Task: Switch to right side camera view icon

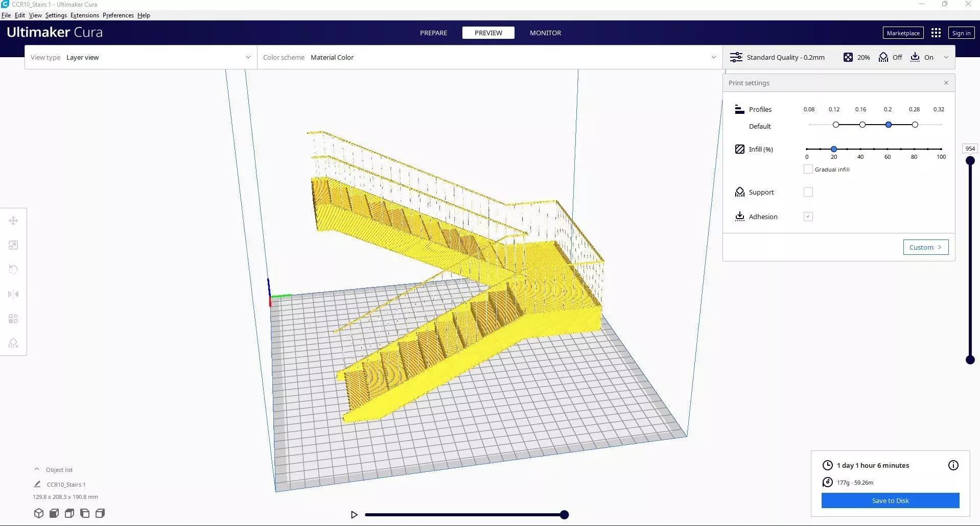Action: pos(100,513)
